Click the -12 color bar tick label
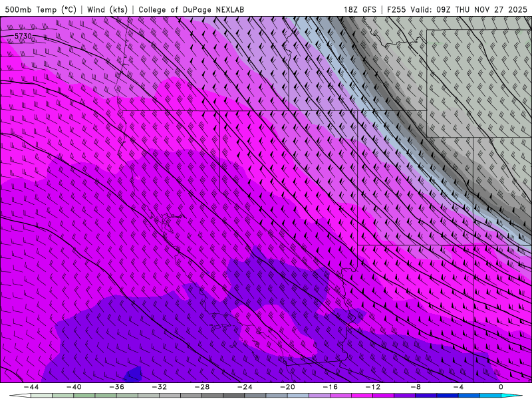Screen dimensions: 532x399 click(x=373, y=387)
